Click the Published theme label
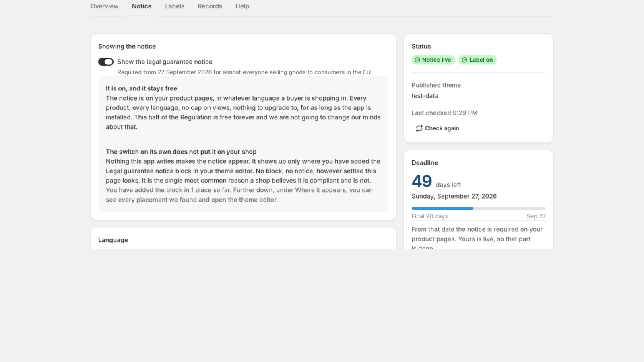Screen dimensions: 644x362 click(x=436, y=85)
